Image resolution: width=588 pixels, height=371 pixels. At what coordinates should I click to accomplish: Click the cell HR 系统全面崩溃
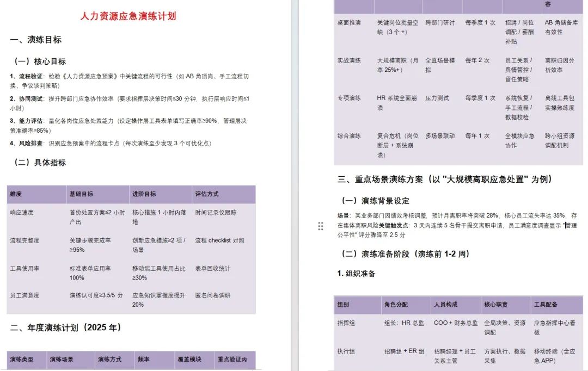(x=397, y=103)
